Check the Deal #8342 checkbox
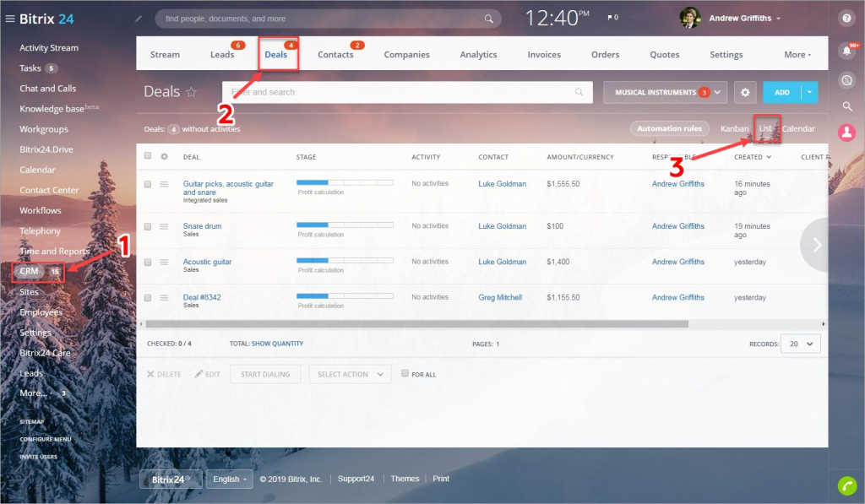865x504 pixels. [147, 298]
